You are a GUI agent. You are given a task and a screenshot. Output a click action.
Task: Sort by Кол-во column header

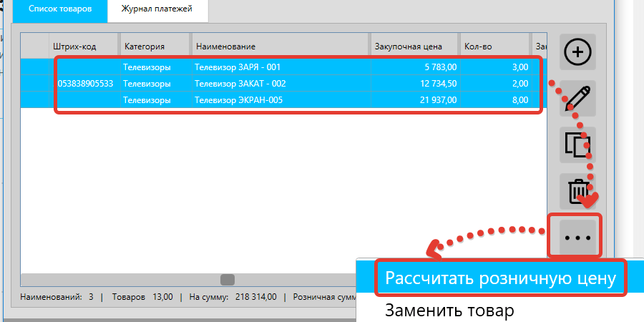pos(492,47)
